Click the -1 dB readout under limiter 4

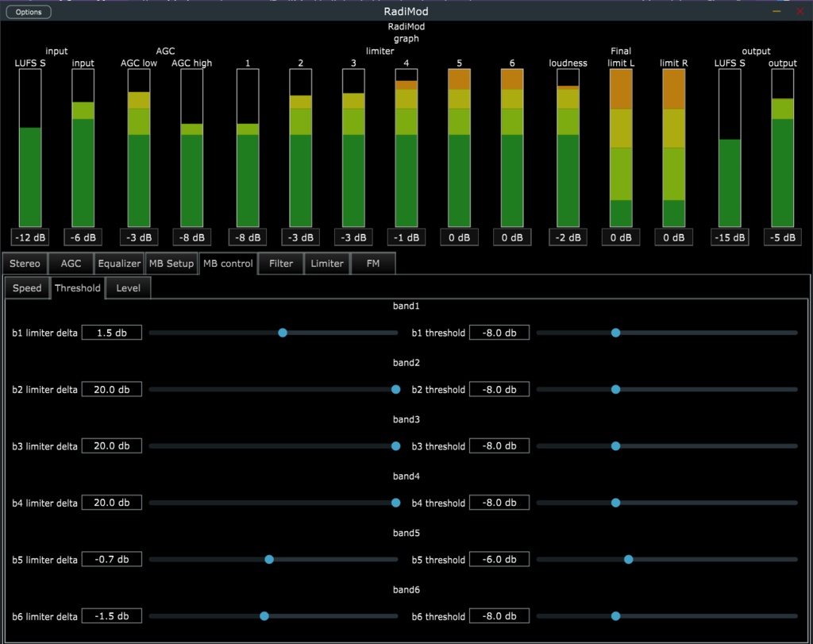tap(406, 237)
